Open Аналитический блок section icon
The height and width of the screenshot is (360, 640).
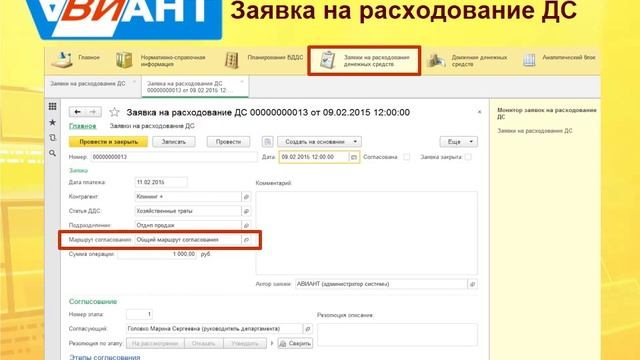tap(529, 60)
